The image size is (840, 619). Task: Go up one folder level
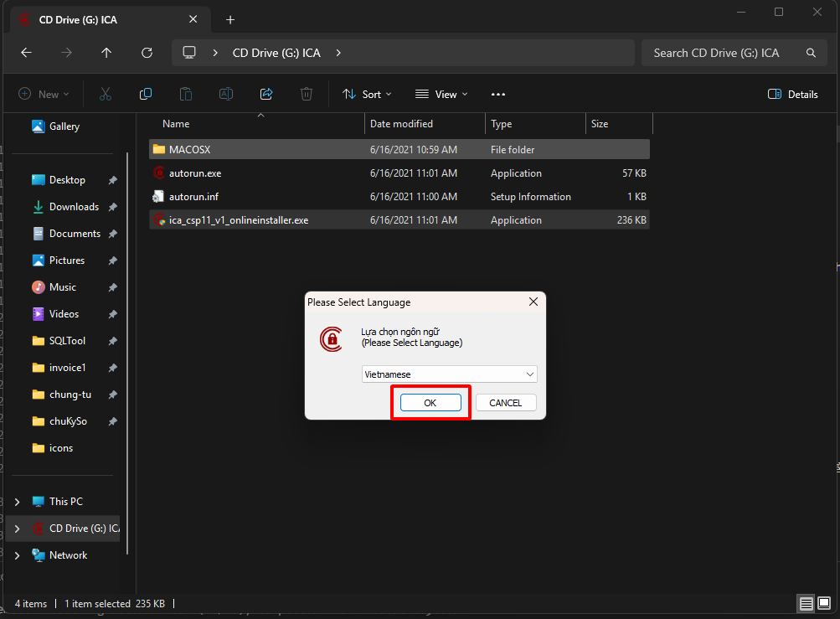[106, 53]
